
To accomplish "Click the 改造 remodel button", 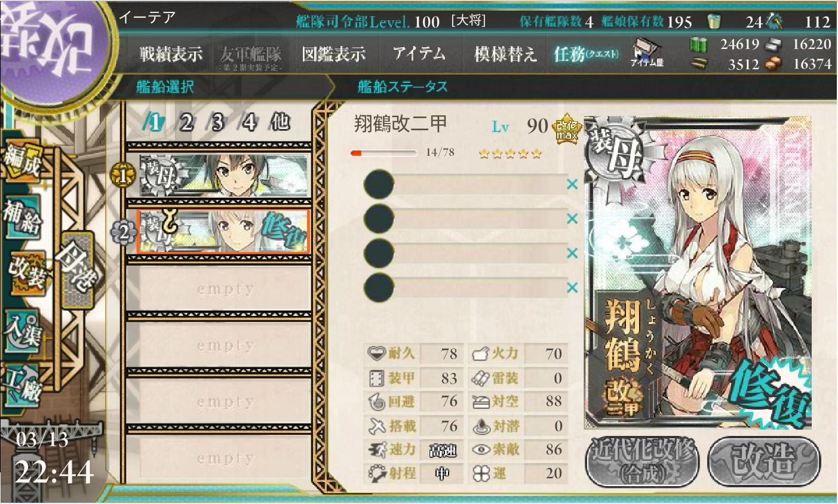I will click(x=763, y=461).
